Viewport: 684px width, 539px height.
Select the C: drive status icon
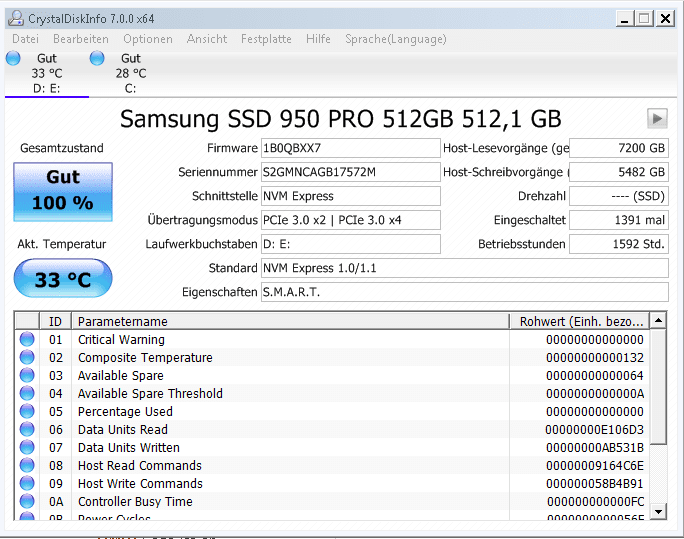(x=97, y=58)
